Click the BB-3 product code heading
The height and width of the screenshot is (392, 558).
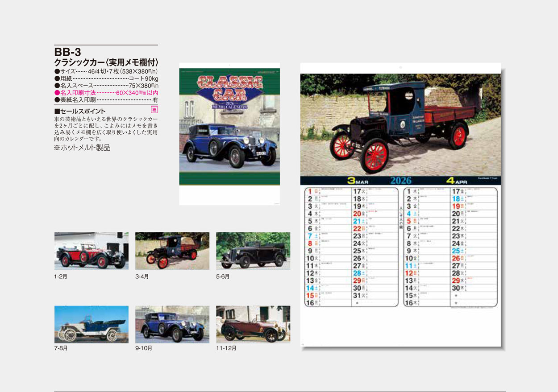click(67, 52)
